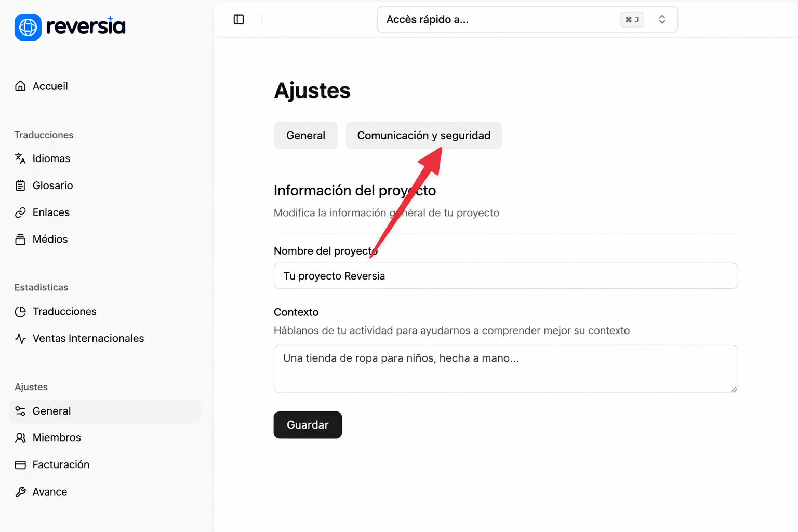Click the ⌘J keyboard shortcut badge
The height and width of the screenshot is (532, 798).
coord(632,19)
